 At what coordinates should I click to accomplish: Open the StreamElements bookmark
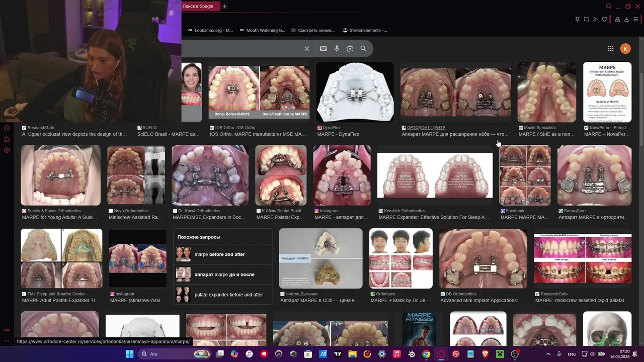pos(365,30)
